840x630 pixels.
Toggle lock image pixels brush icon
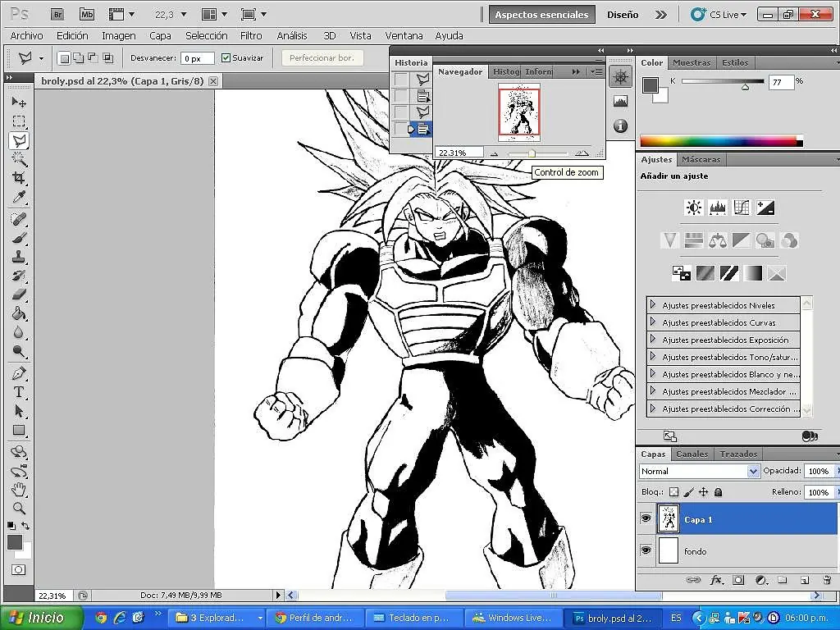coord(689,492)
